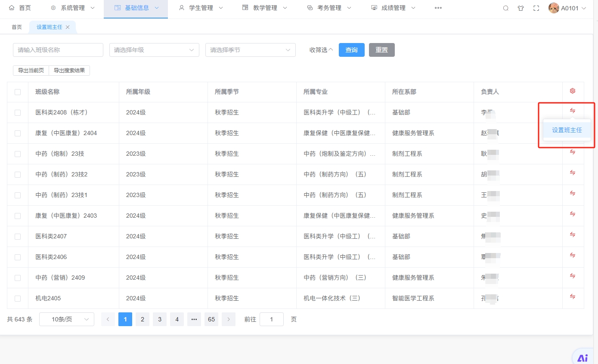Click the 查询 search button
Image resolution: width=598 pixels, height=364 pixels.
coord(352,50)
